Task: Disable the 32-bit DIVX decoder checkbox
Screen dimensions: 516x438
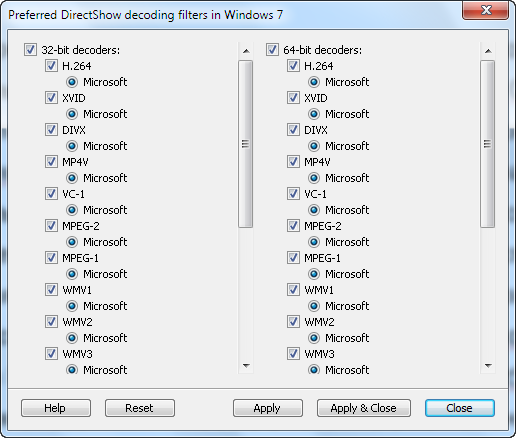Action: pyautogui.click(x=51, y=130)
